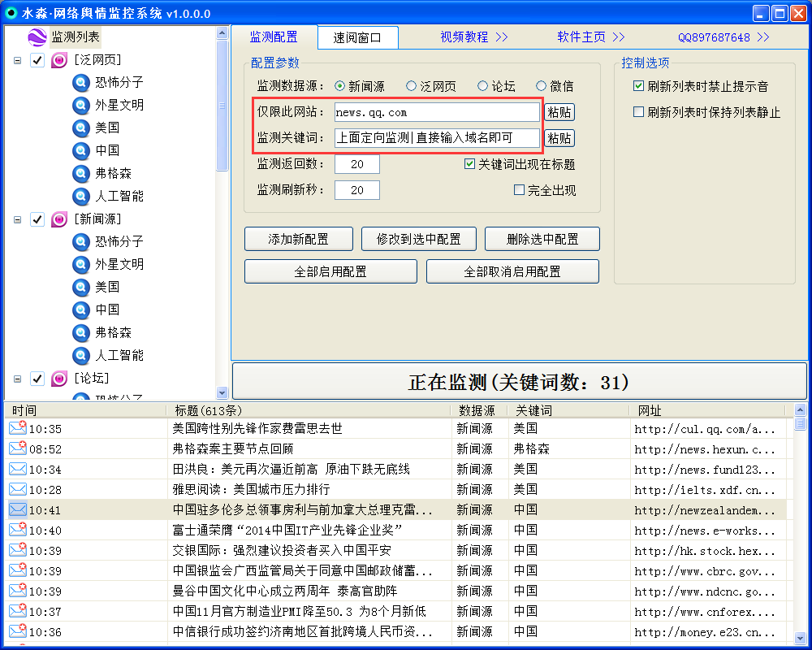This screenshot has height=650, width=812.
Task: Click unread mail icon of 10:40 row
Action: 18,530
